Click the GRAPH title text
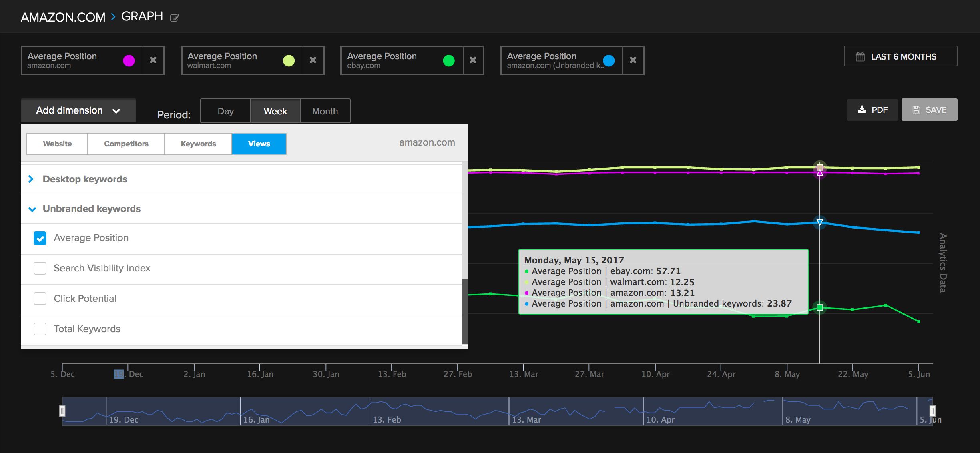The height and width of the screenshot is (453, 980). 142,16
